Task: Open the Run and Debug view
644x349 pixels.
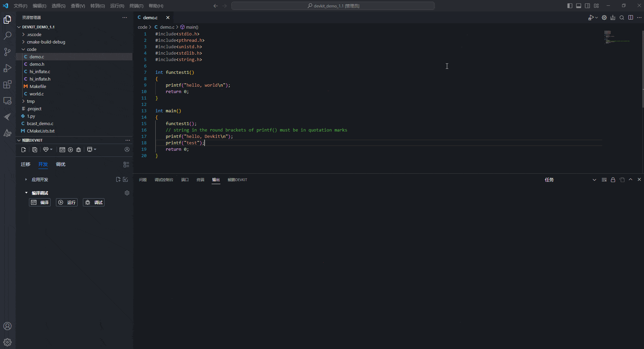Action: pos(7,68)
